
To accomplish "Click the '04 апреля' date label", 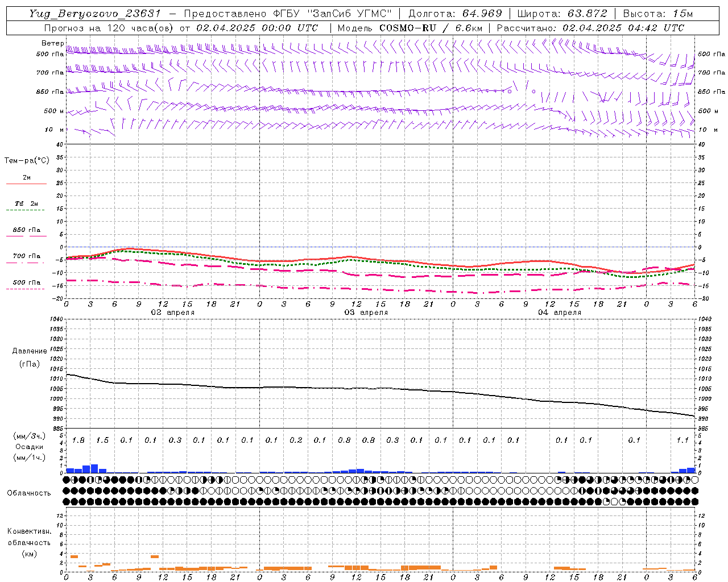I will click(x=560, y=313).
